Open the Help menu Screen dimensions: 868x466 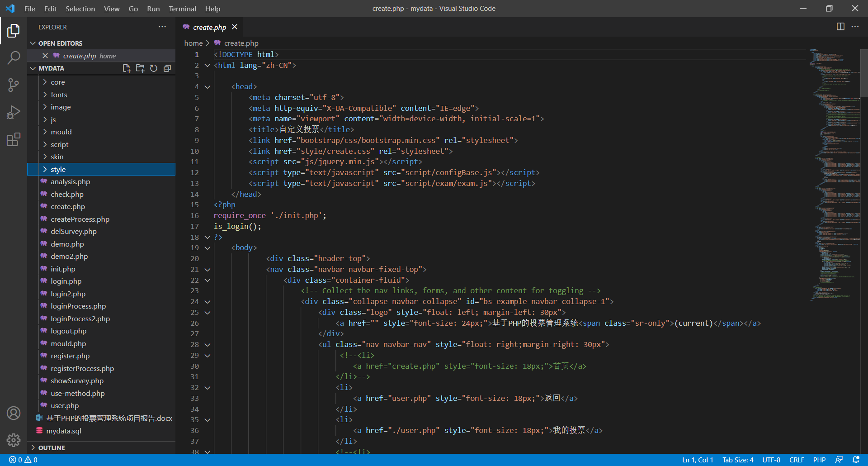pyautogui.click(x=212, y=9)
